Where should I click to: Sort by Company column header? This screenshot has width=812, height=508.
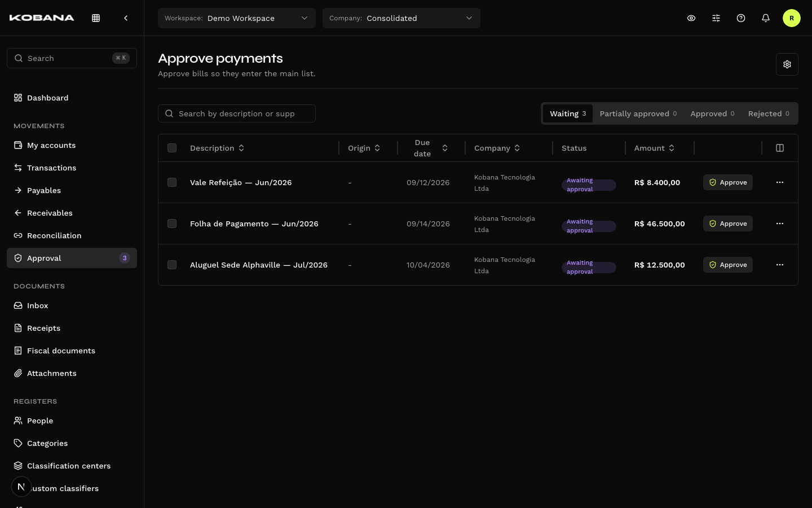497,148
